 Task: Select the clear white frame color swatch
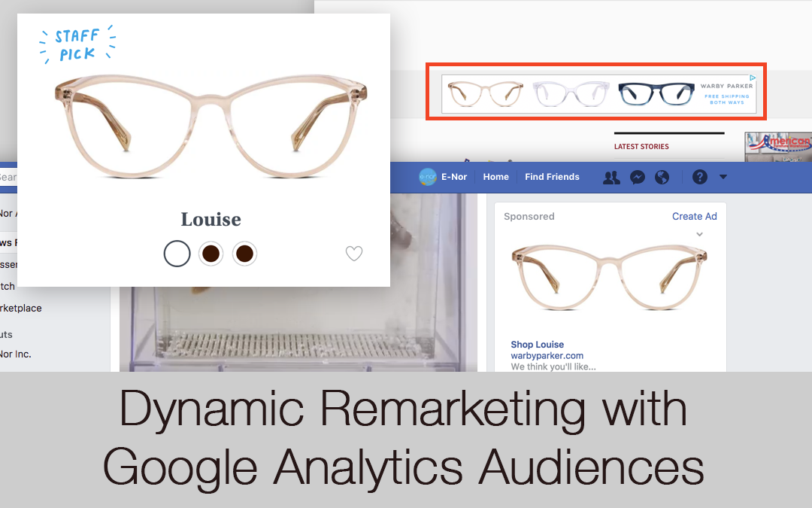coord(177,254)
